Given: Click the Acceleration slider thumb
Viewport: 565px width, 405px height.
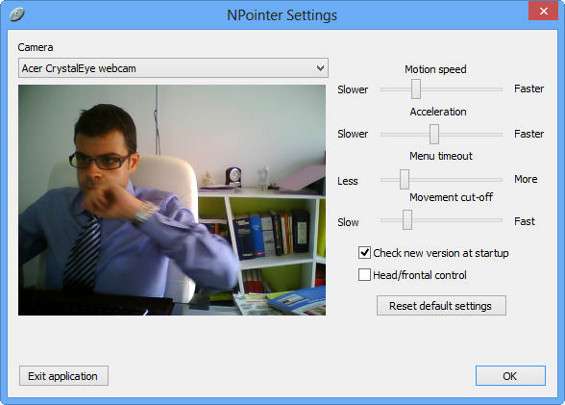Looking at the screenshot, I should [x=434, y=134].
